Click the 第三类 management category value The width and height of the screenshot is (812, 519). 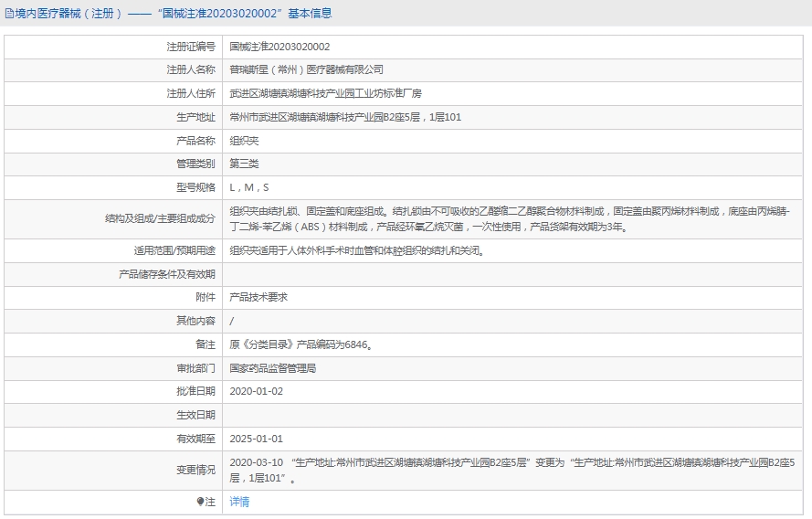[244, 164]
